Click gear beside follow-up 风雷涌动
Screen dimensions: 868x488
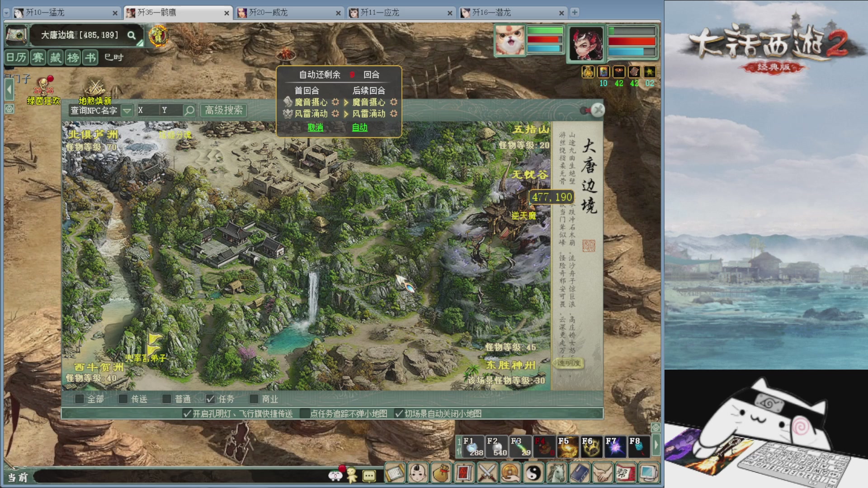(393, 113)
